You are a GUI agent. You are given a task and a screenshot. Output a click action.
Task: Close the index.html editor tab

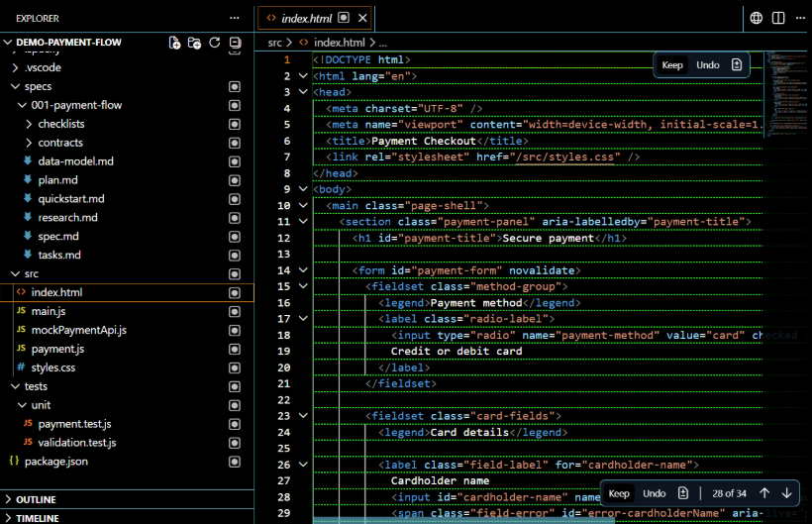[362, 18]
